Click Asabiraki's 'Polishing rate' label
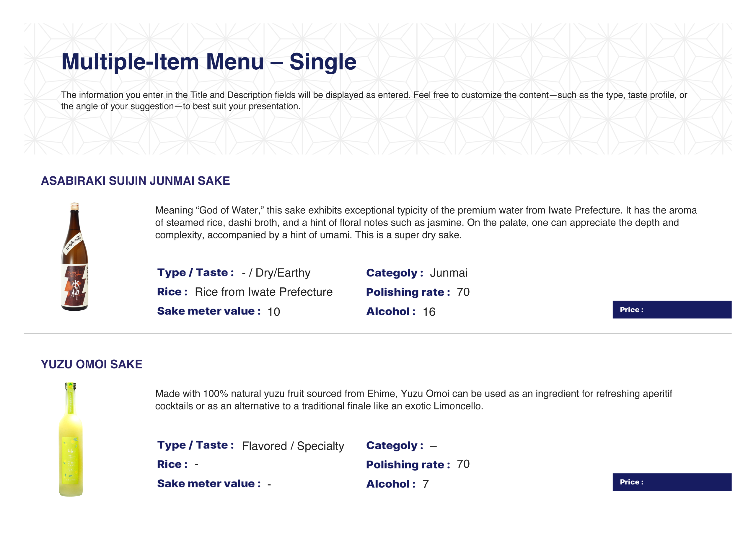This screenshot has height=534, width=756. coord(408,292)
